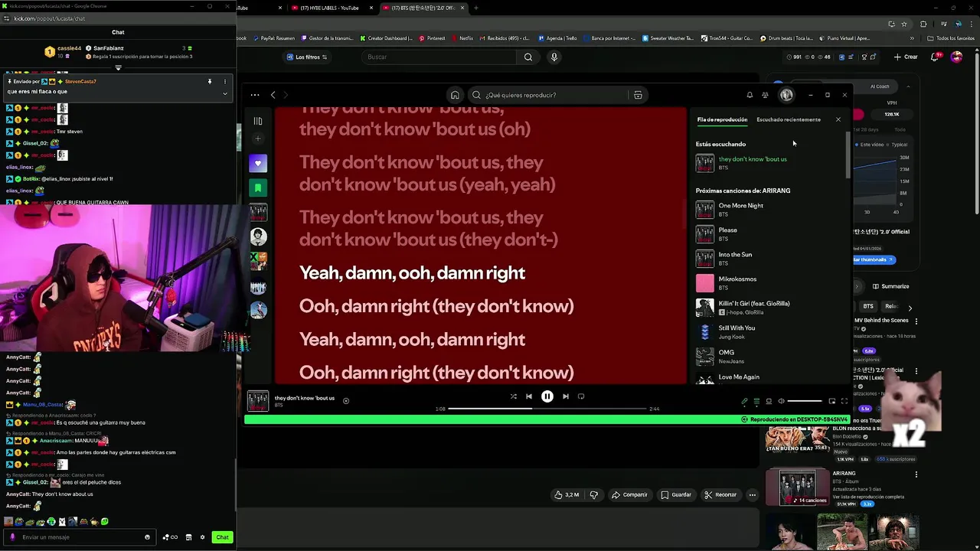Expand the pinned message chevron

click(224, 93)
